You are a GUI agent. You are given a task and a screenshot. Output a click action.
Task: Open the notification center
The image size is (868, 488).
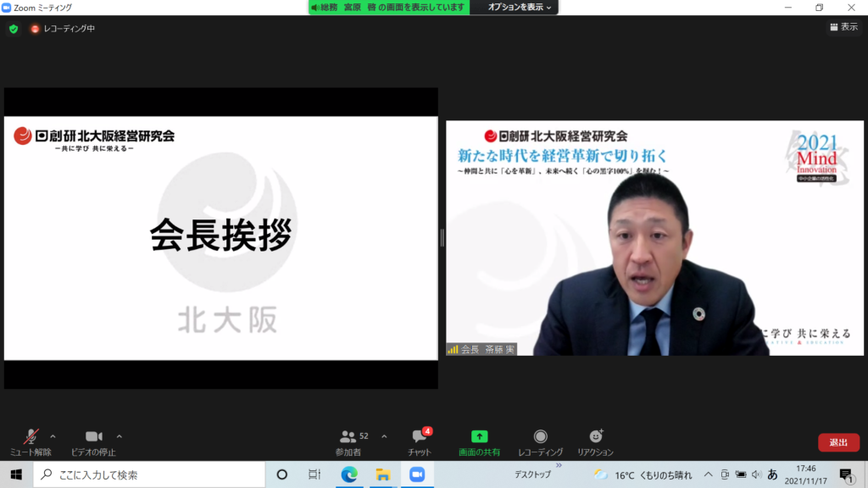(846, 474)
